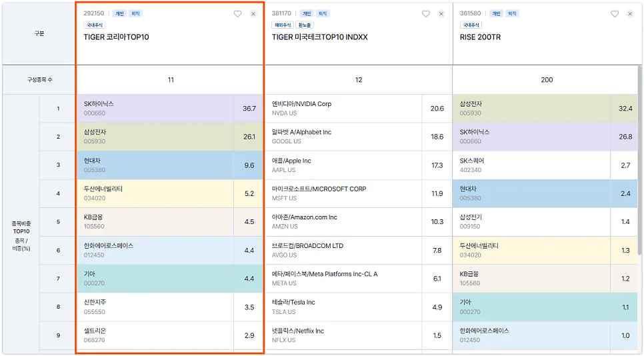Select 넷플릭스/Netflix Inc holding
Viewport: 644px width, 356px height.
click(359, 335)
